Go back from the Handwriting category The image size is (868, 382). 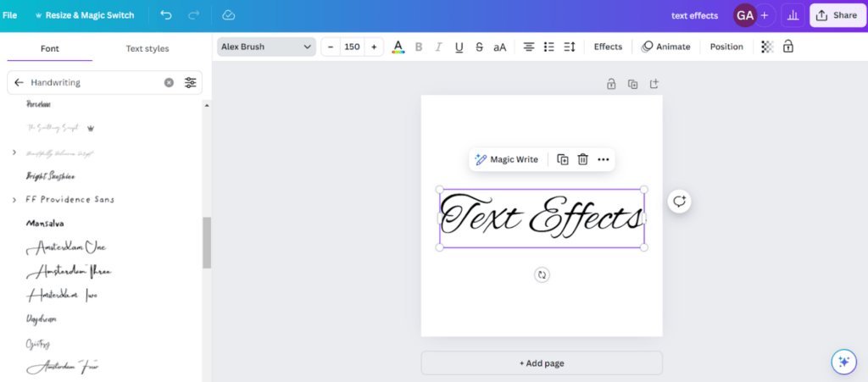[19, 82]
